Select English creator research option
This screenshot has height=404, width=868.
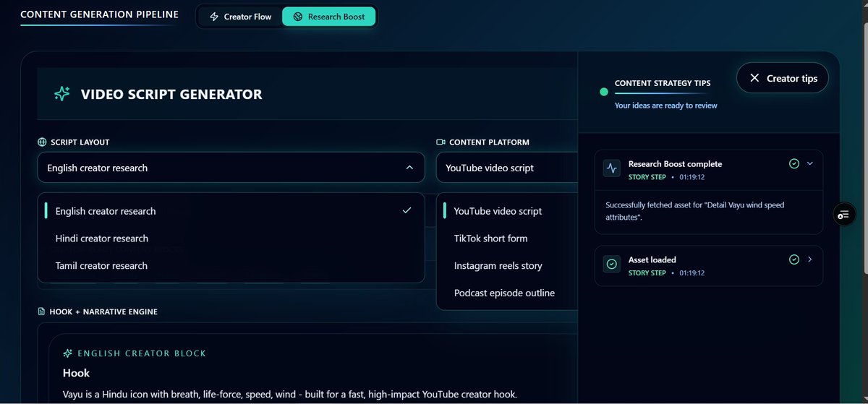pyautogui.click(x=231, y=211)
